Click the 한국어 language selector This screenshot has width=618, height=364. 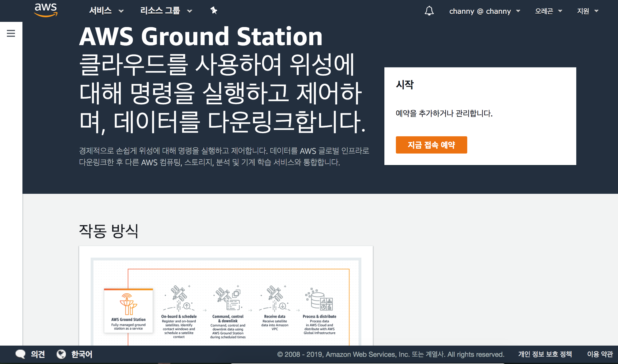point(82,354)
